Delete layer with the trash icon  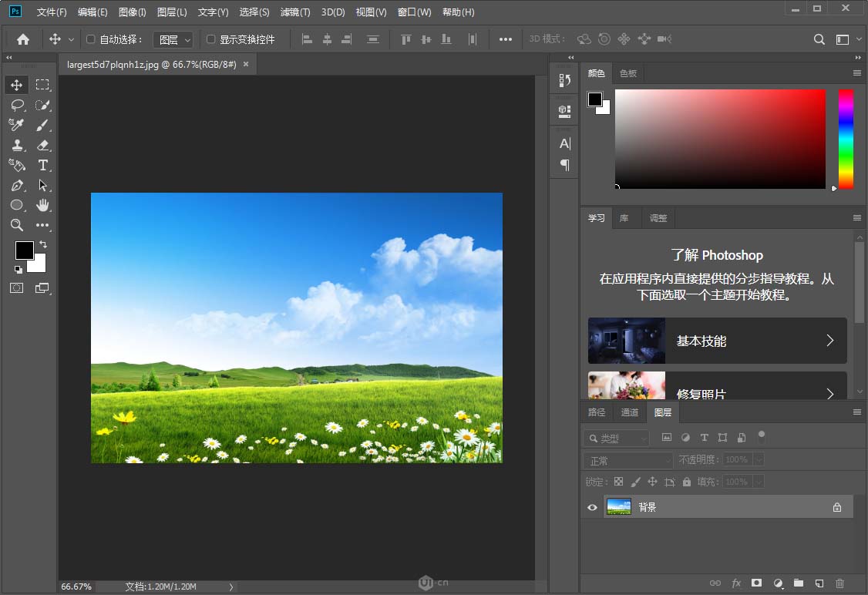click(839, 583)
